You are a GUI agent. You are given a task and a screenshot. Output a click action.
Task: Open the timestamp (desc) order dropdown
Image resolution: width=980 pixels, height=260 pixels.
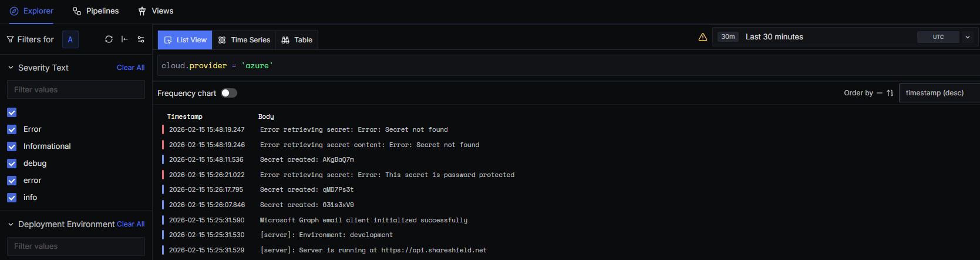(x=938, y=93)
